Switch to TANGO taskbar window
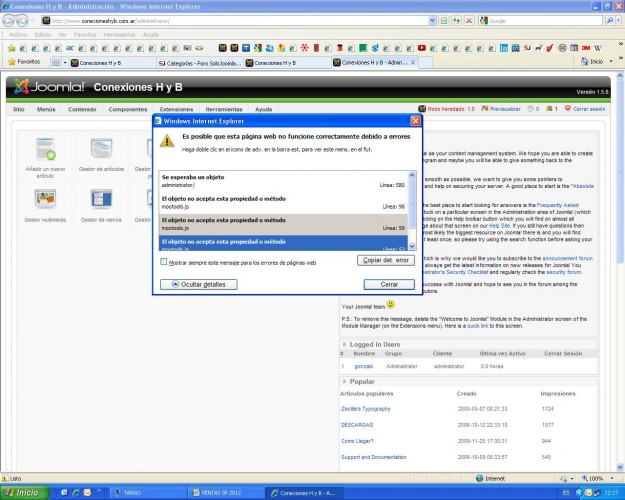This screenshot has width=625, height=500. tap(147, 493)
